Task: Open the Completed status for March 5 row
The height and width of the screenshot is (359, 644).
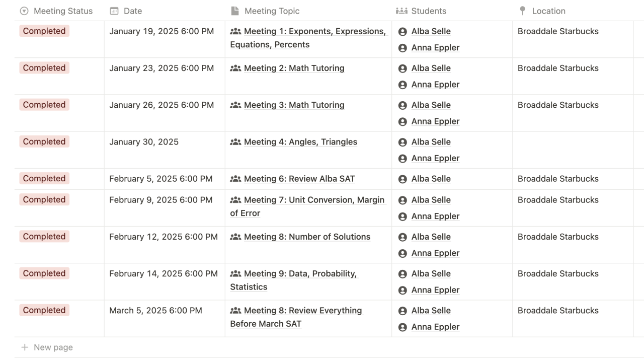Action: [x=44, y=311]
